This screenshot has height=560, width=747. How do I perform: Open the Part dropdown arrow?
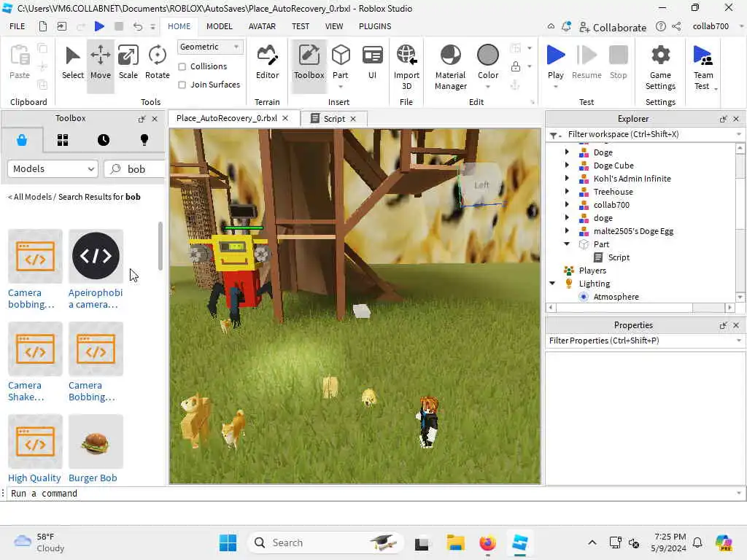341,87
